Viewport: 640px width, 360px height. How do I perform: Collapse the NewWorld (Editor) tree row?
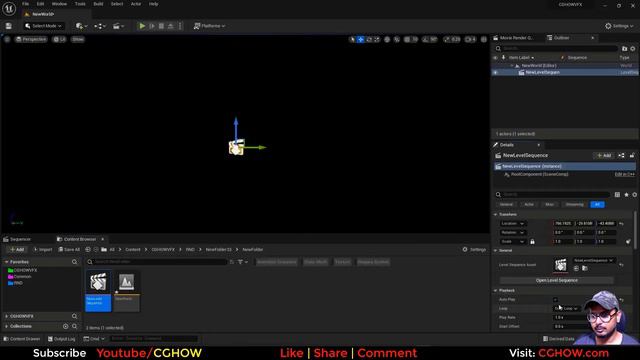[512, 65]
